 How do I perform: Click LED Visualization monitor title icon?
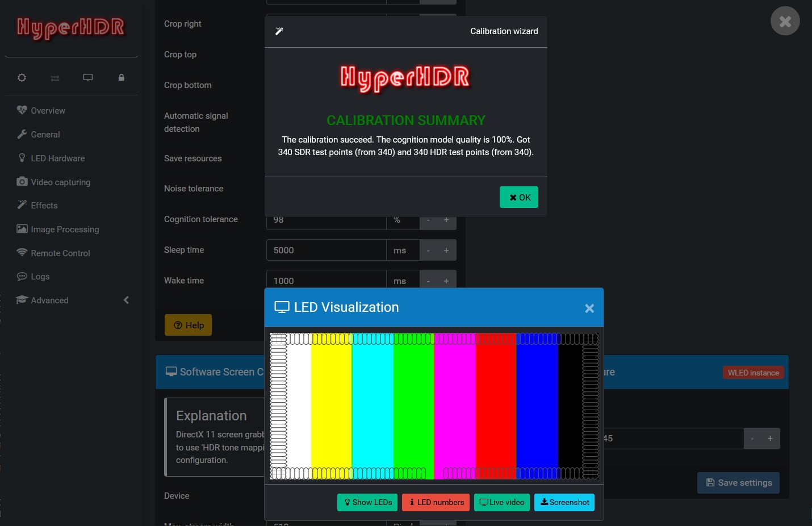coord(282,307)
